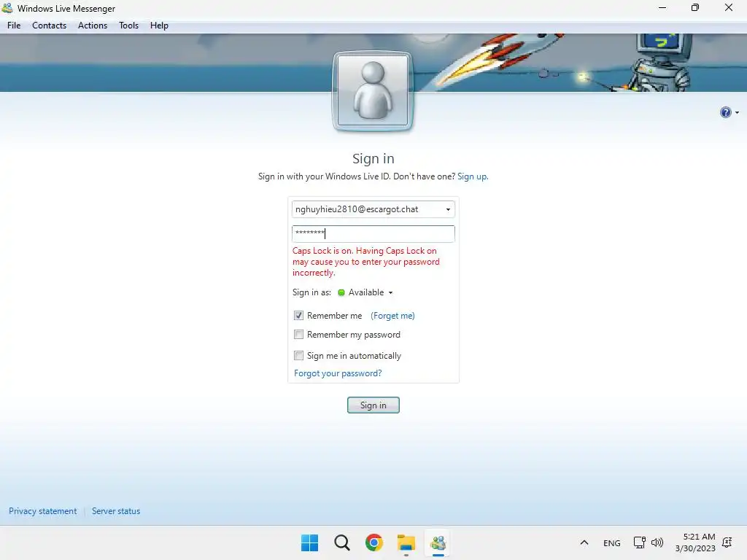Viewport: 747px width, 560px height.
Task: Open the Available status dropdown
Action: (371, 292)
